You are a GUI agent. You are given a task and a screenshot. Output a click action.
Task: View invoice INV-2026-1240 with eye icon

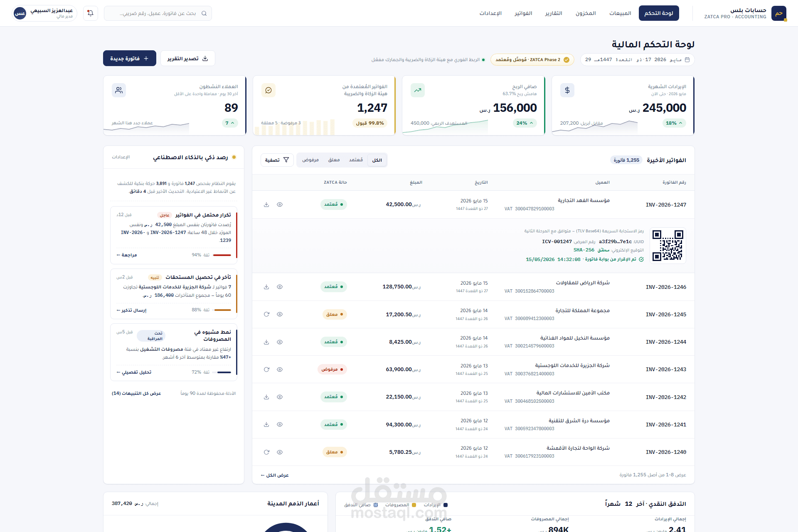(x=280, y=452)
